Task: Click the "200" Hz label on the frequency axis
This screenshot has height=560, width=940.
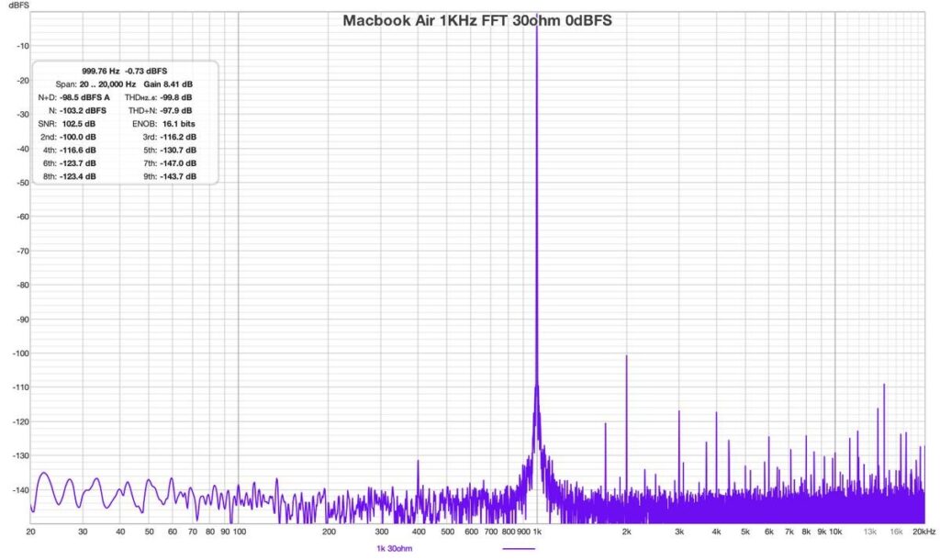Action: tap(329, 532)
